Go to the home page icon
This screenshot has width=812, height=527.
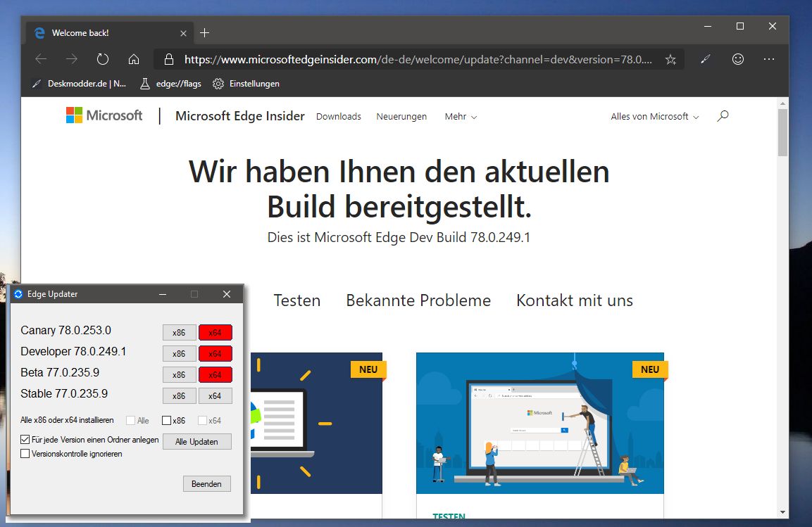(134, 60)
